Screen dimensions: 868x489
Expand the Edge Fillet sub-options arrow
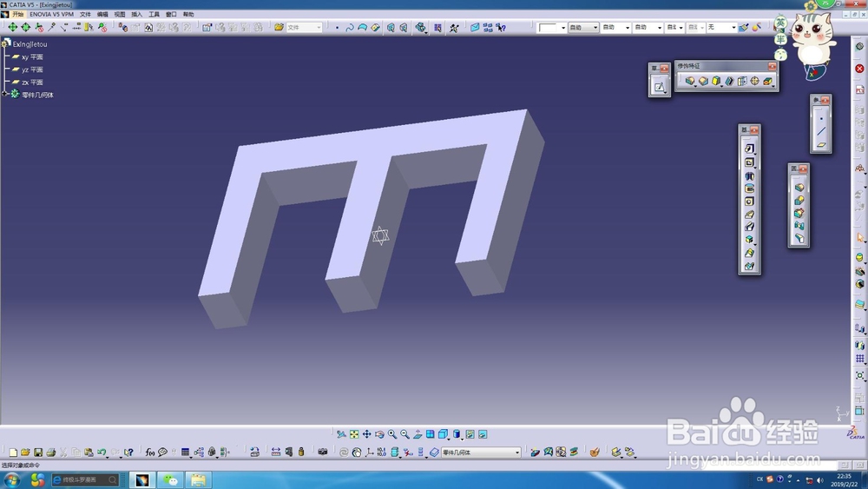pos(695,86)
